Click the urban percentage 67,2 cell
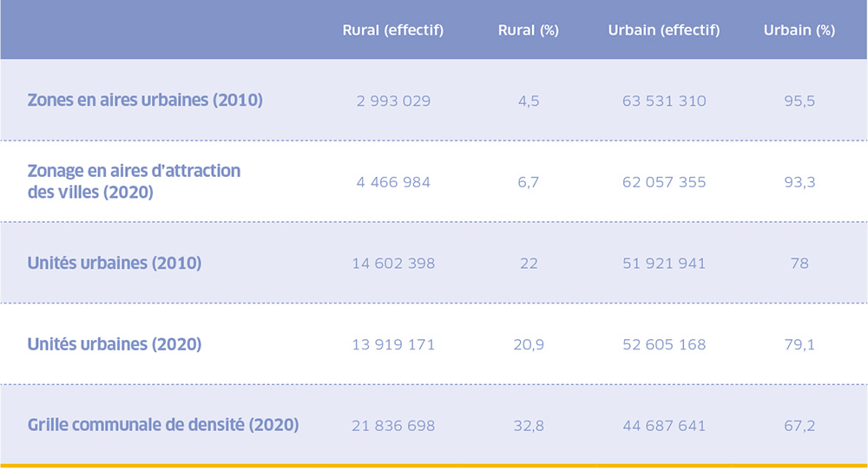The image size is (868, 470). pyautogui.click(x=799, y=427)
